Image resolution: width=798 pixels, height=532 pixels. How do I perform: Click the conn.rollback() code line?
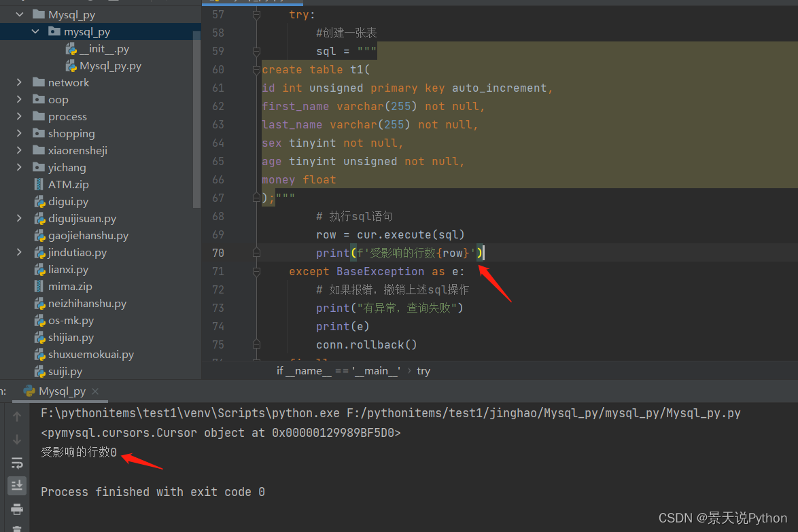[x=366, y=345]
